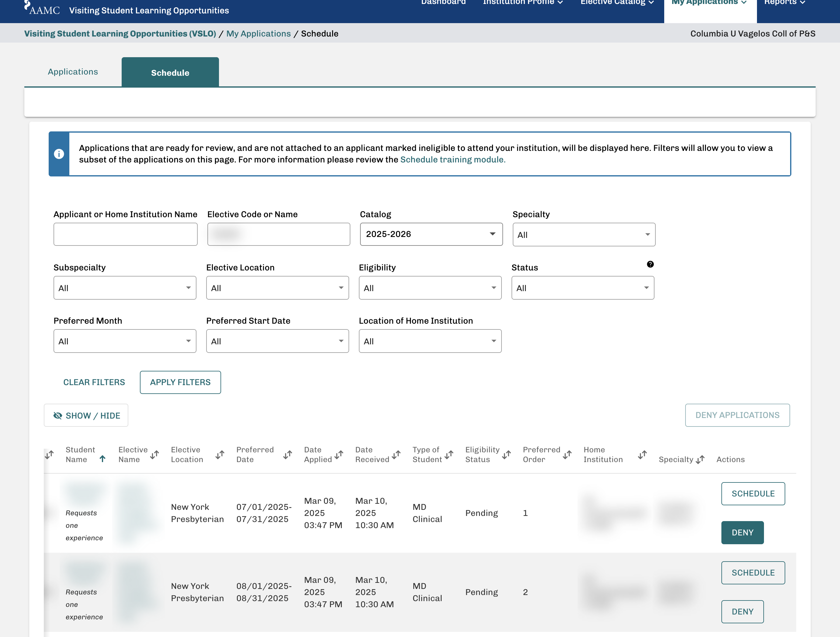
Task: Open the Schedule training module link
Action: 453,159
